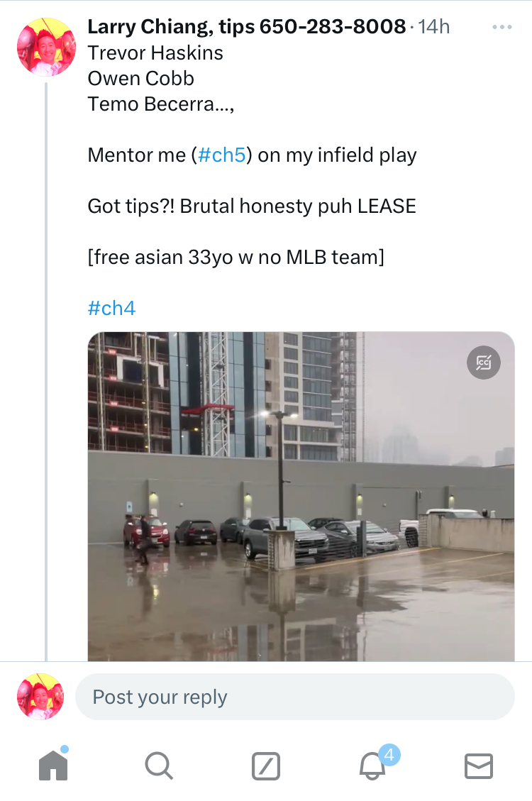Screen dimensions: 532x801
Task: Tap the "free asian 33yo" bracketed text
Action: click(x=235, y=257)
